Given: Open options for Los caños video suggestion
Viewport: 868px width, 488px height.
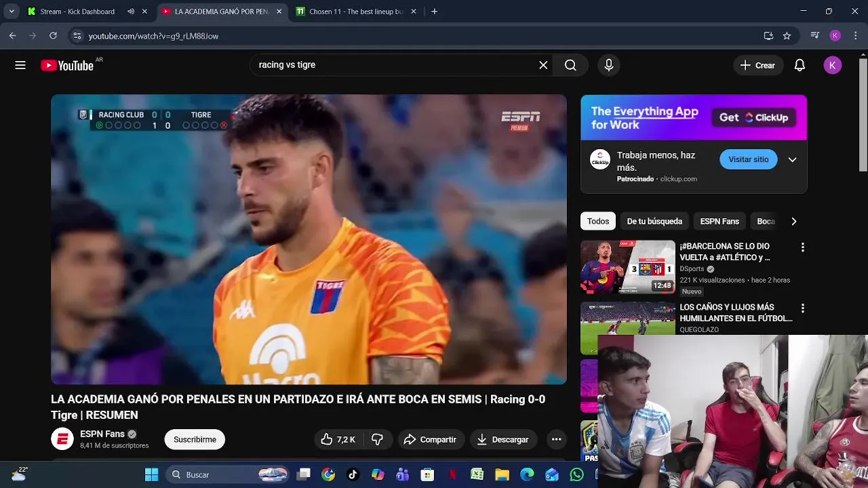Looking at the screenshot, I should (x=803, y=308).
